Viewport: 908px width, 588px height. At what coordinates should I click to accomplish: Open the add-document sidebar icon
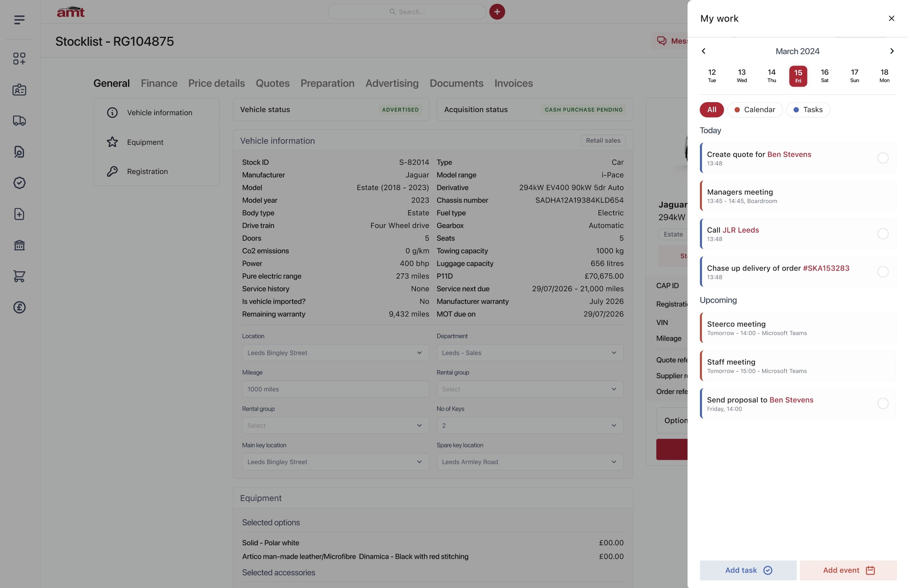click(x=19, y=214)
